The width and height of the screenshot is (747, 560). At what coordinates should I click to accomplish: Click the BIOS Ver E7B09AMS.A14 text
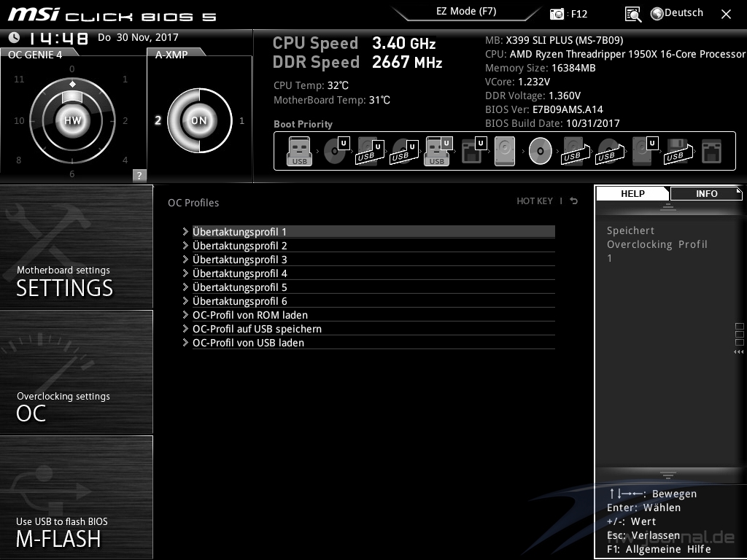coord(544,109)
